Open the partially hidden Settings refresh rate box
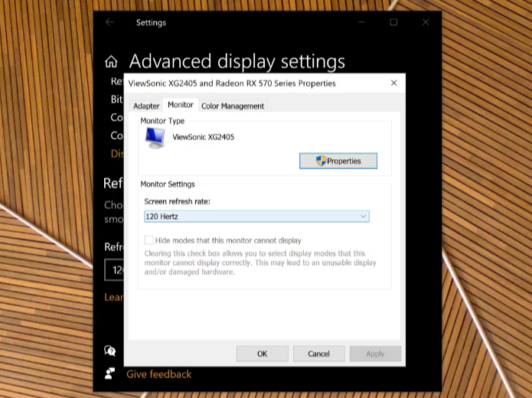Screen dimensions: 532x398 [x=114, y=270]
